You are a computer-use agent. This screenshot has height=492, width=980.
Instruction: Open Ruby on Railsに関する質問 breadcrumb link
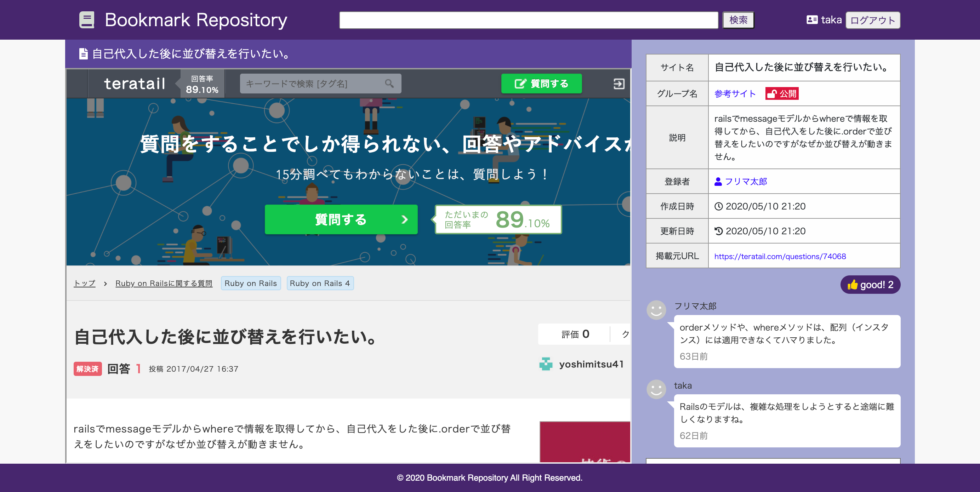(164, 283)
